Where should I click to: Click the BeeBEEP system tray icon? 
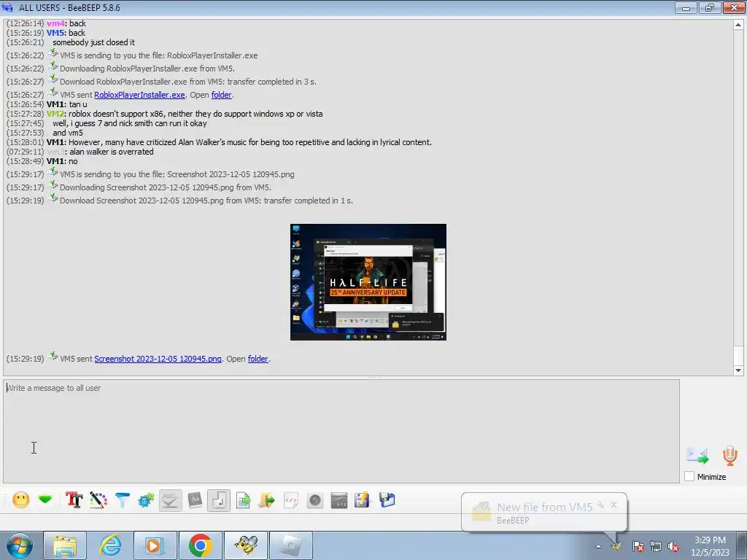pyautogui.click(x=616, y=545)
